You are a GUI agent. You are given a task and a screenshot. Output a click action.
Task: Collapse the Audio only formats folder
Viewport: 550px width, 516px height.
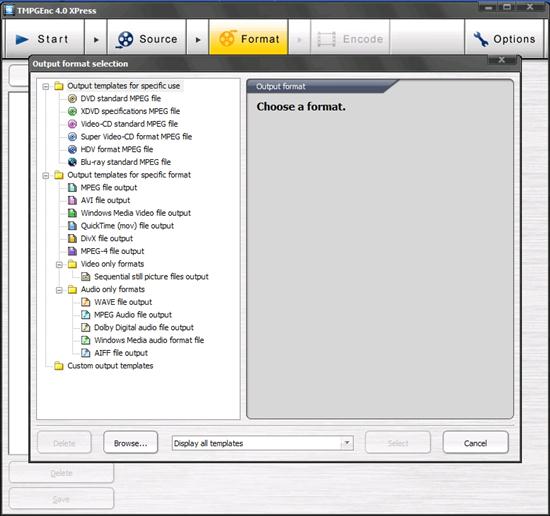[x=59, y=290]
